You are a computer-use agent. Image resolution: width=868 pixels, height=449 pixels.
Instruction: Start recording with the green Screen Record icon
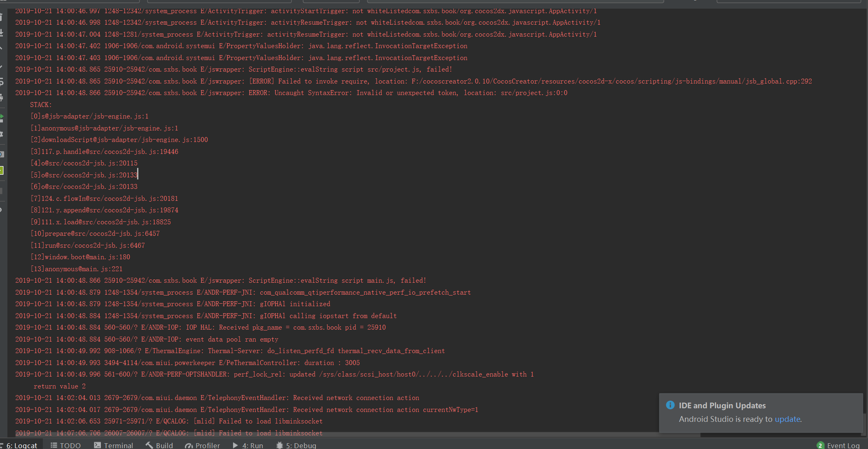point(1,170)
